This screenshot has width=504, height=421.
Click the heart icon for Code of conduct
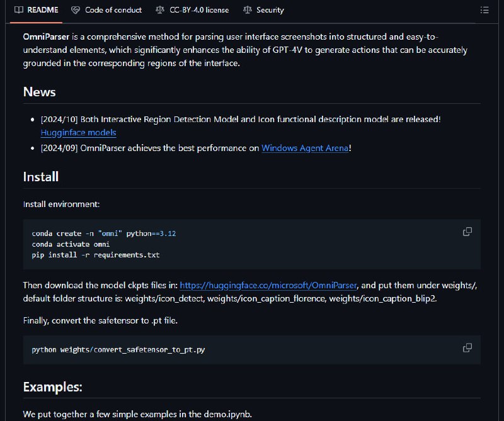coord(76,10)
